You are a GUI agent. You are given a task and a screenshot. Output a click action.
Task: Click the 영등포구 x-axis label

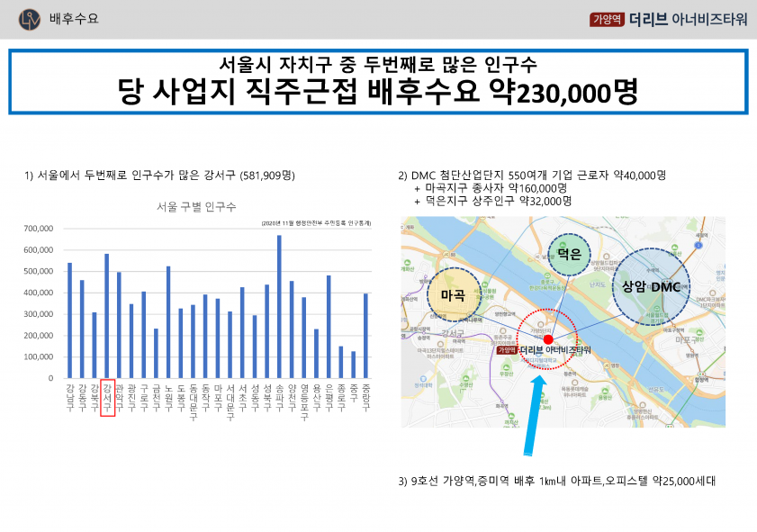304,402
